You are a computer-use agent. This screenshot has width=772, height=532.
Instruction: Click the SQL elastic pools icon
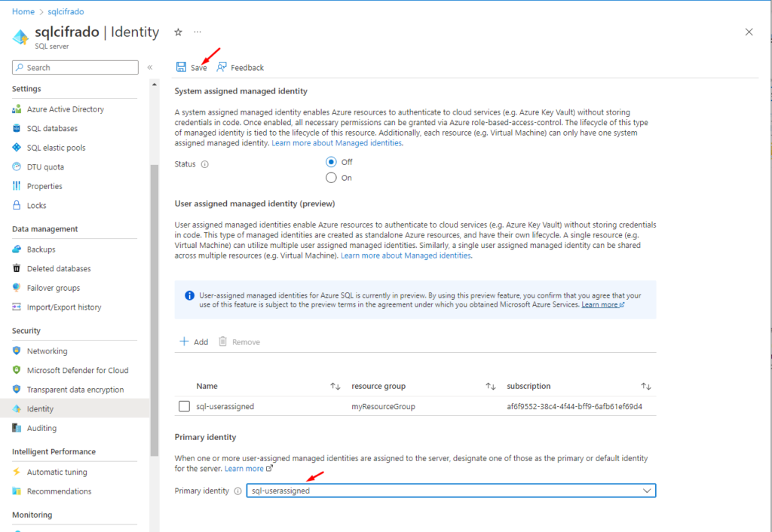pyautogui.click(x=17, y=147)
